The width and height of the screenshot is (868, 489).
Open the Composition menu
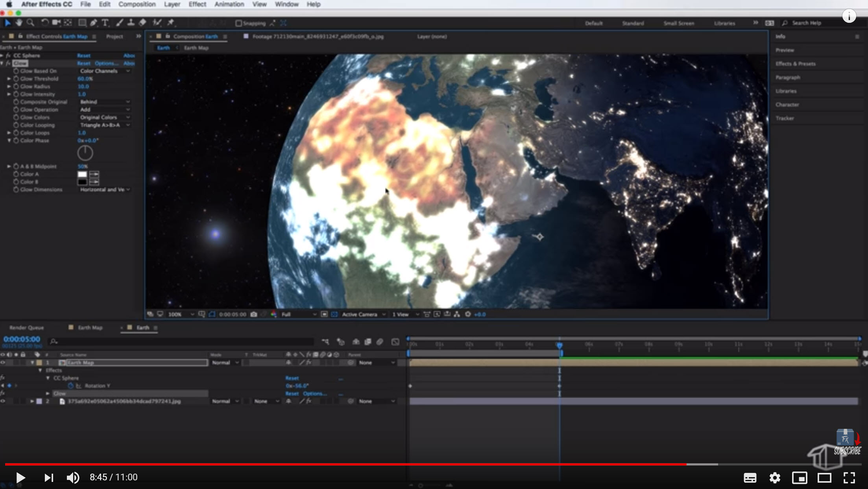(137, 4)
